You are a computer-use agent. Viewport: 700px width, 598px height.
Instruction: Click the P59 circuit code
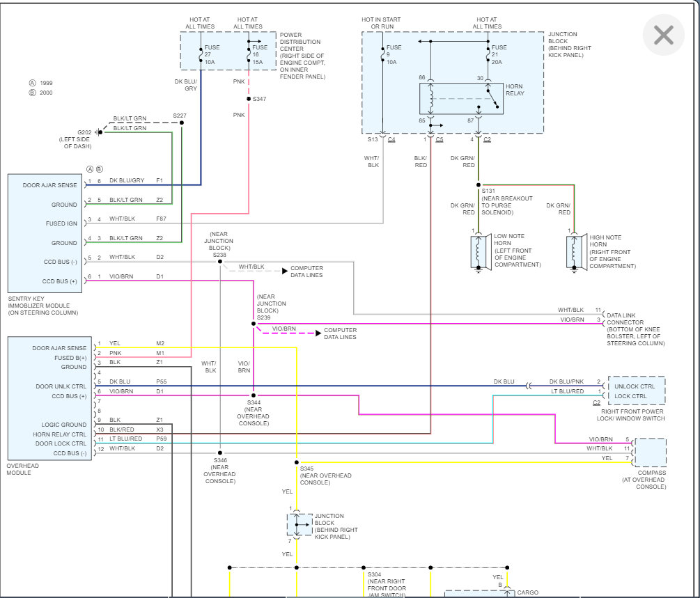click(x=162, y=439)
